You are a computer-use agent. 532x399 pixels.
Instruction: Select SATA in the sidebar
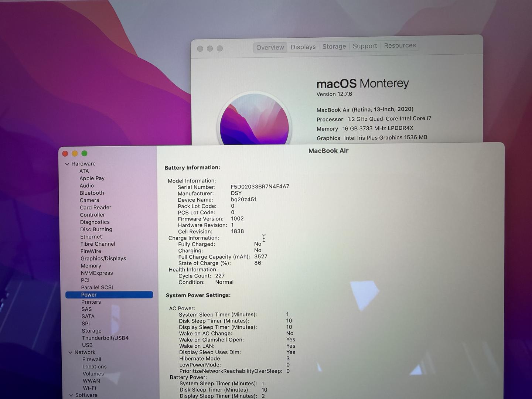pyautogui.click(x=88, y=316)
